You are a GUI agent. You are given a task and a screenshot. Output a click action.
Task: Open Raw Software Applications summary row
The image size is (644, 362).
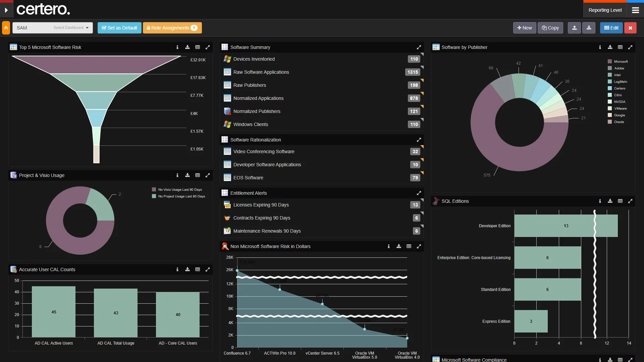(261, 72)
